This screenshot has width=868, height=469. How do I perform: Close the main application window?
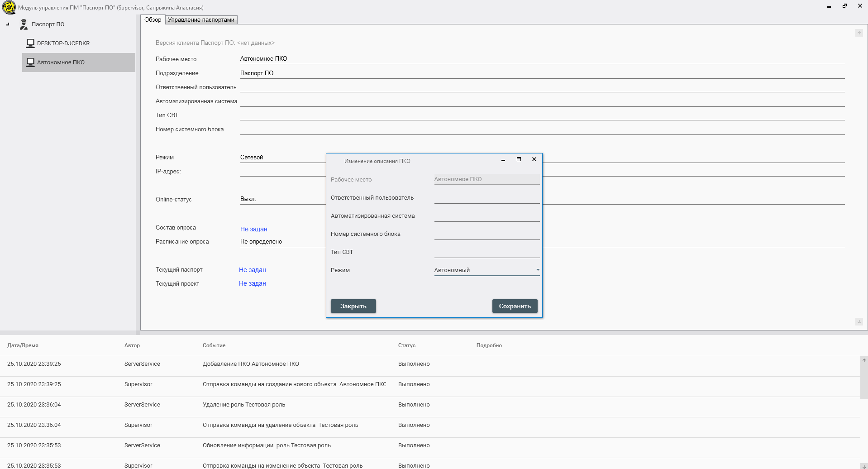coord(860,6)
